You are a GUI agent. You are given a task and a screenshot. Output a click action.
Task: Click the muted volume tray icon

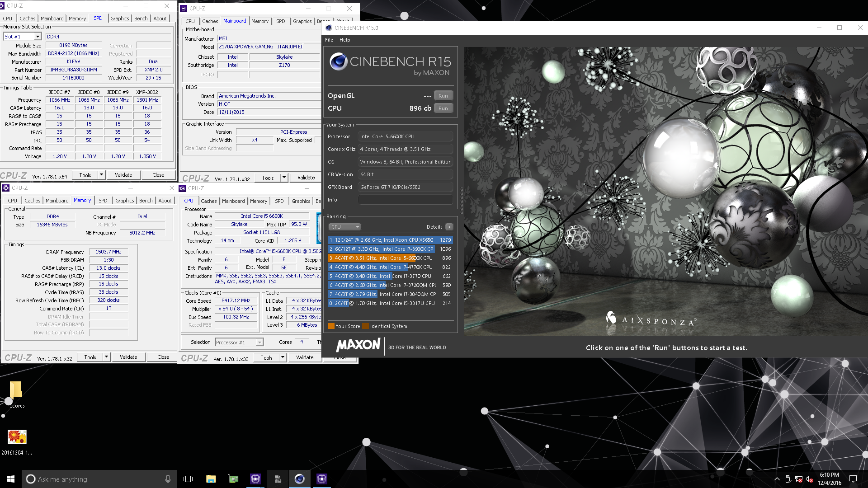pos(810,479)
